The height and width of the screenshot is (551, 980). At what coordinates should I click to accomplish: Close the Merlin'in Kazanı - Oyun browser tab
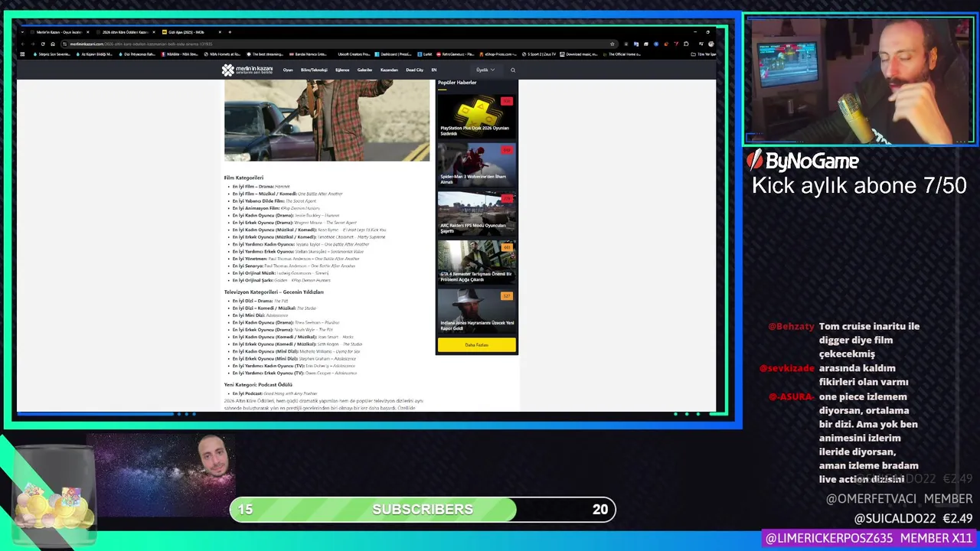[87, 32]
